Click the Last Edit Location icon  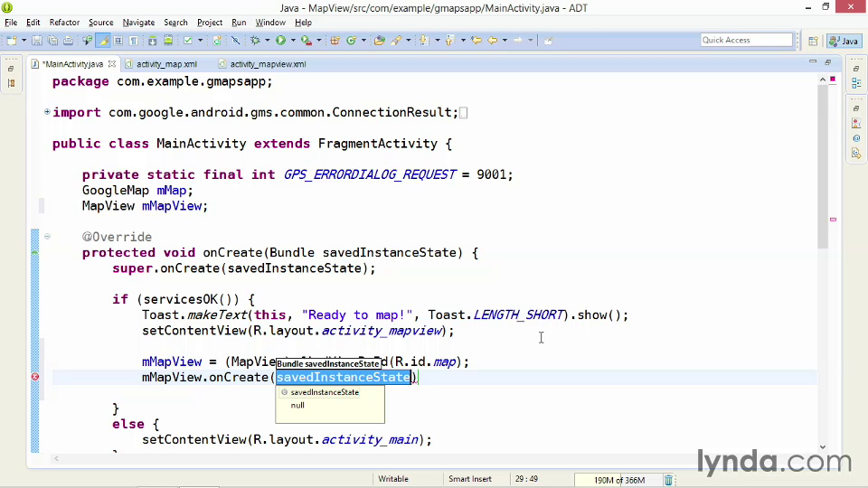pyautogui.click(x=476, y=41)
